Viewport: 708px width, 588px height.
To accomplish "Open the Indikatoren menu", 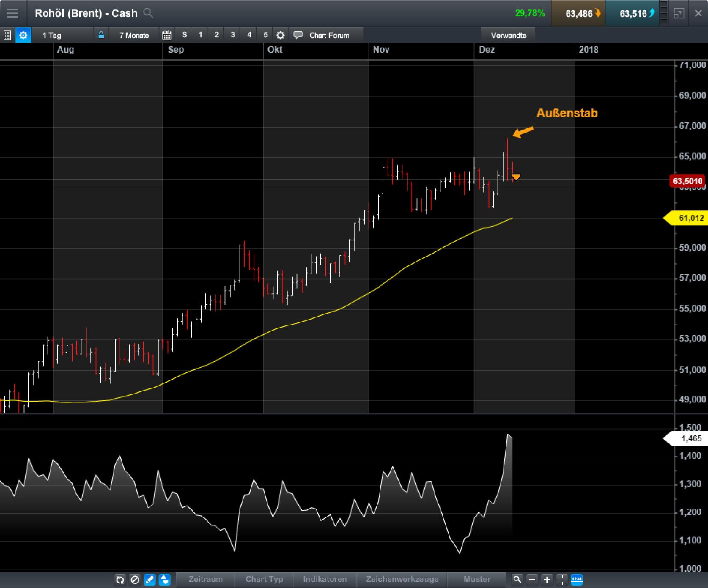I will (324, 579).
